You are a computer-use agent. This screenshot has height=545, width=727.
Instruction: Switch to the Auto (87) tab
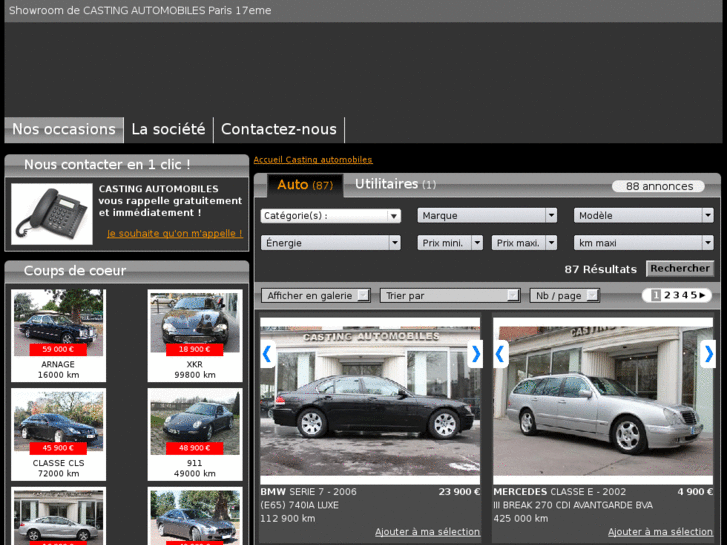[305, 185]
